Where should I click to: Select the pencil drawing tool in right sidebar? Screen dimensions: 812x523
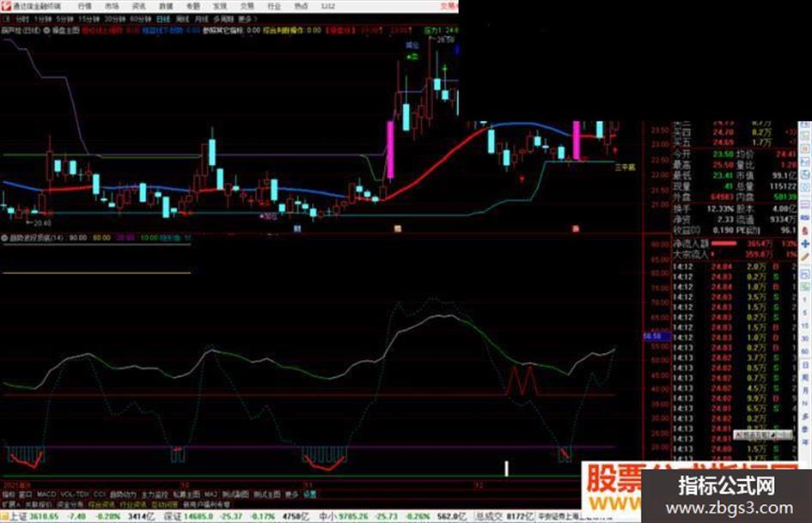click(805, 257)
